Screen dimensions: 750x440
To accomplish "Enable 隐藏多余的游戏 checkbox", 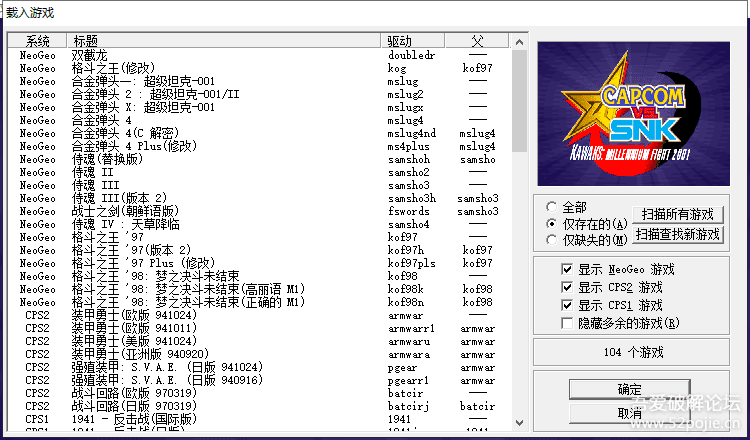I will [567, 323].
